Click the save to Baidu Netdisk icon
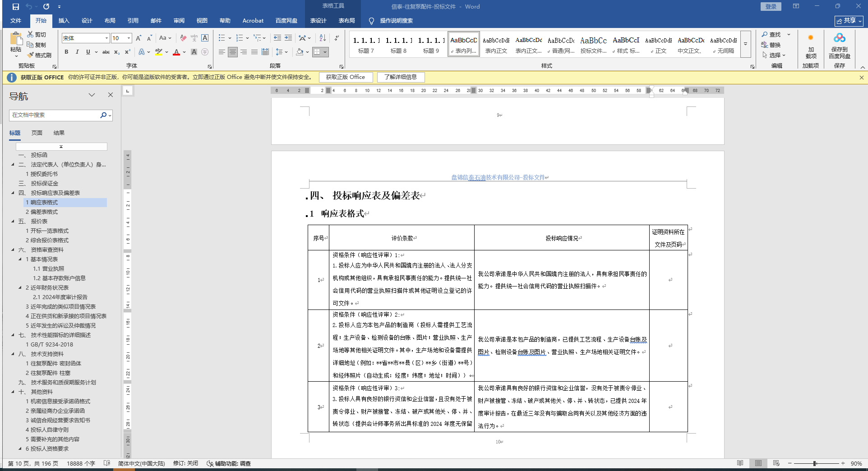The height and width of the screenshot is (471, 868). click(839, 45)
